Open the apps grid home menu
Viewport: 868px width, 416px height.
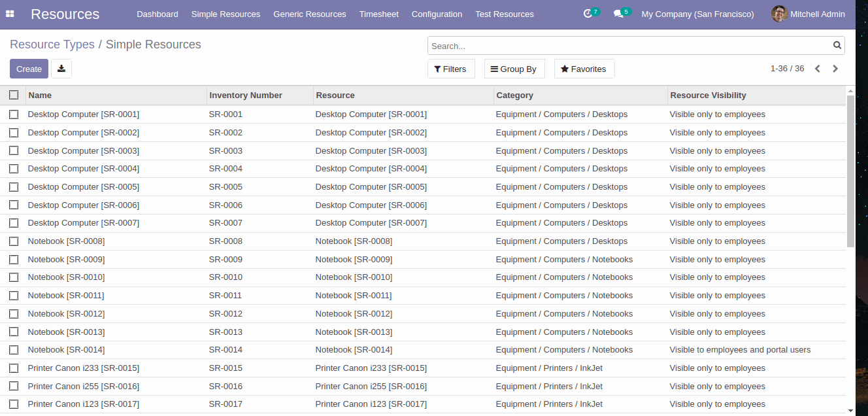coord(10,14)
